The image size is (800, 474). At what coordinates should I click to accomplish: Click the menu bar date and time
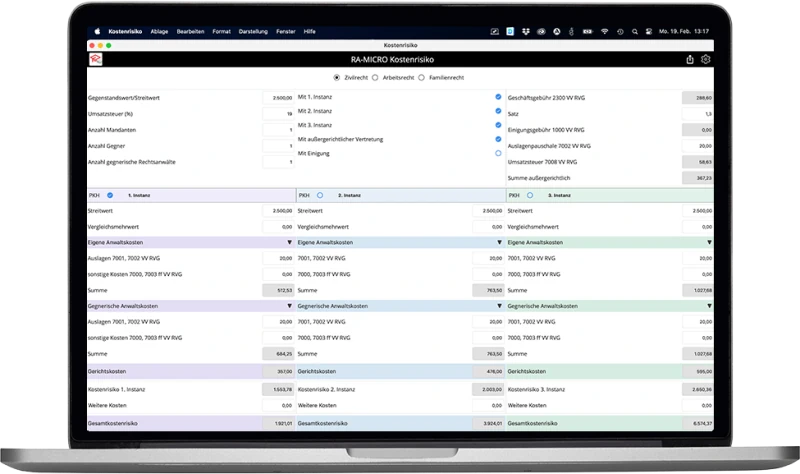click(684, 31)
